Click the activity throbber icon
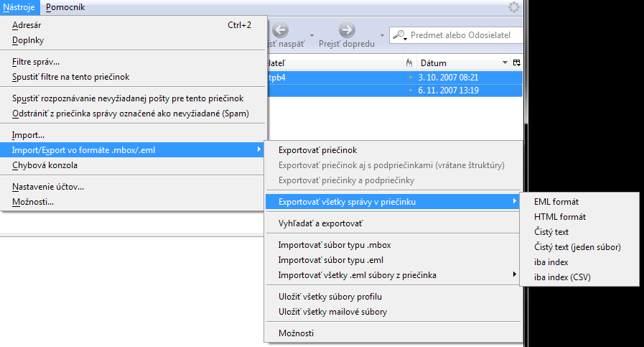Viewport: 644px width, 347px height. click(x=513, y=7)
